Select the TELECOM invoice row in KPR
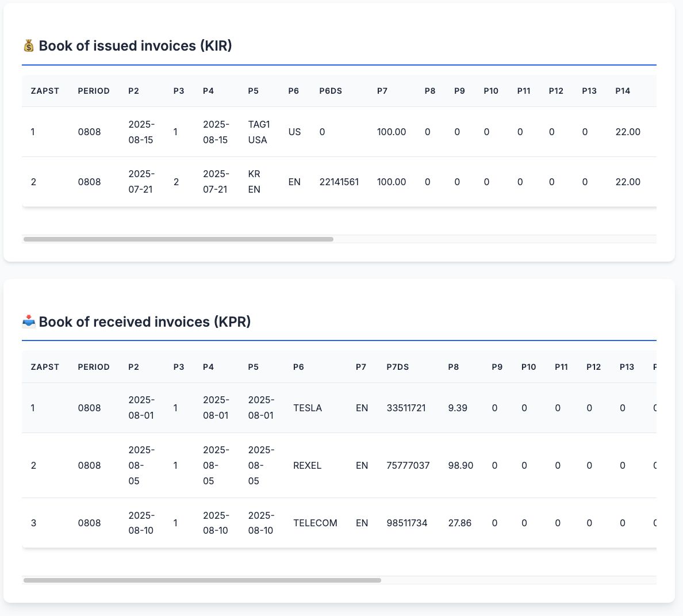 230,523
